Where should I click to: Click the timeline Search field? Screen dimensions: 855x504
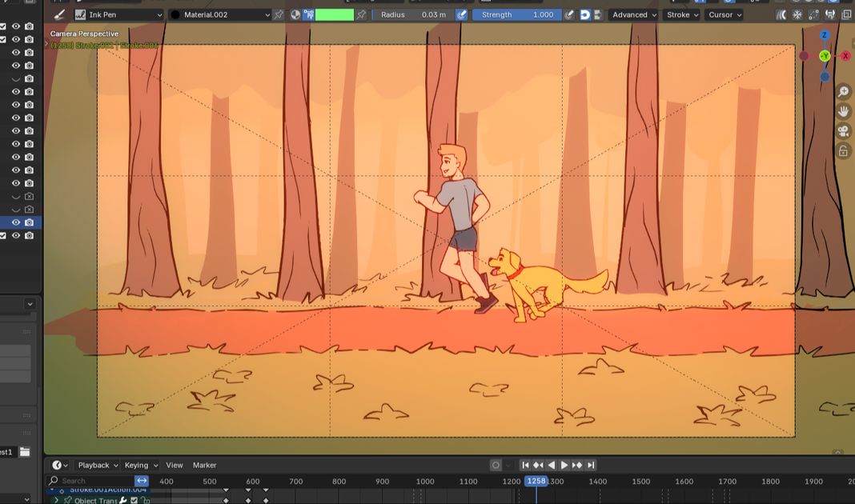(90, 481)
